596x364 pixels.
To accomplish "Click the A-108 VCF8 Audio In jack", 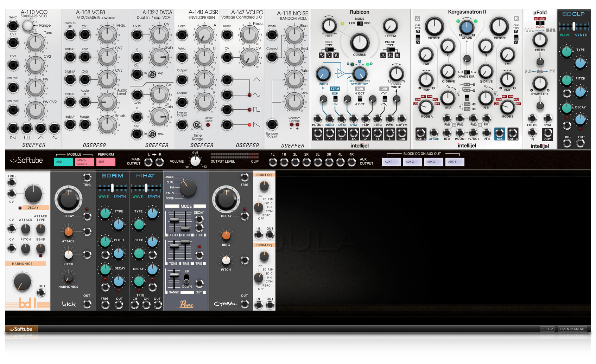I will (85, 102).
